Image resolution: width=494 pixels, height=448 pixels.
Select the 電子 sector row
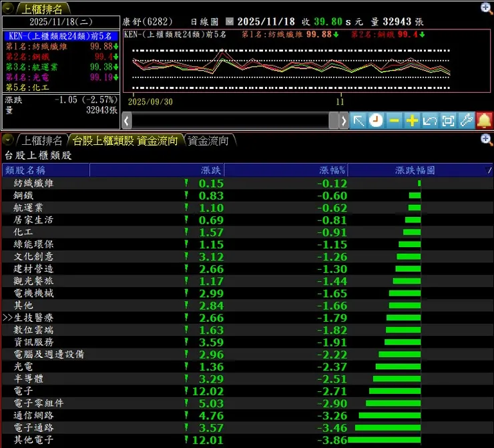pos(247,391)
